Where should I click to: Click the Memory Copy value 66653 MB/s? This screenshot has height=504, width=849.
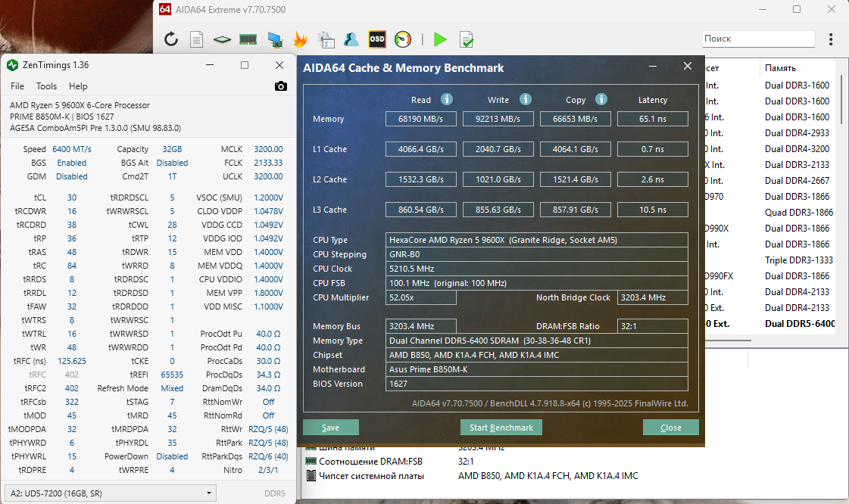[x=575, y=119]
